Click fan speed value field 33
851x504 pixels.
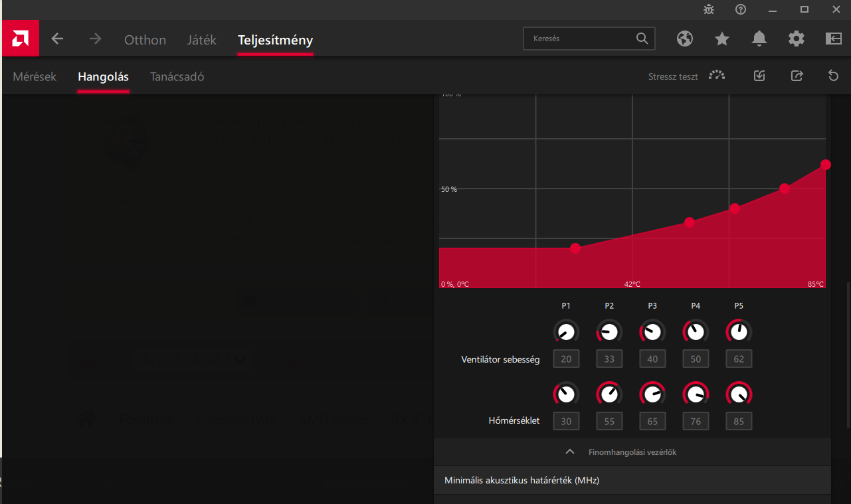point(609,359)
